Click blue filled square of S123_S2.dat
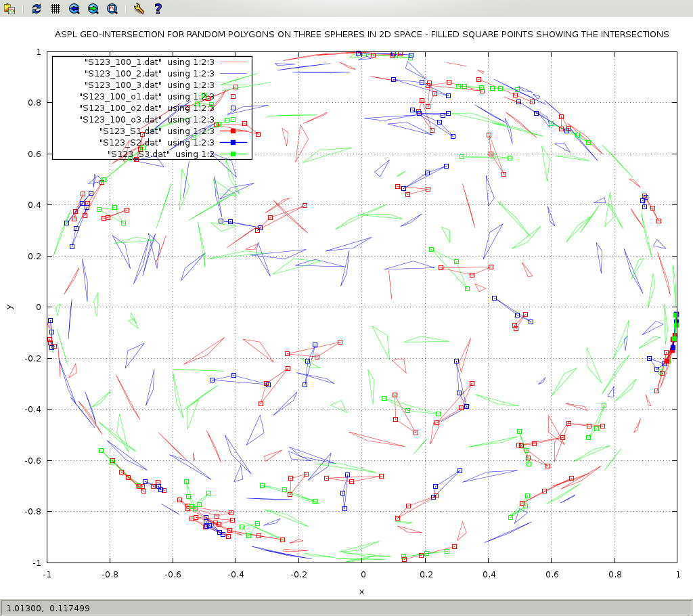Image resolution: width=693 pixels, height=616 pixels. [233, 142]
